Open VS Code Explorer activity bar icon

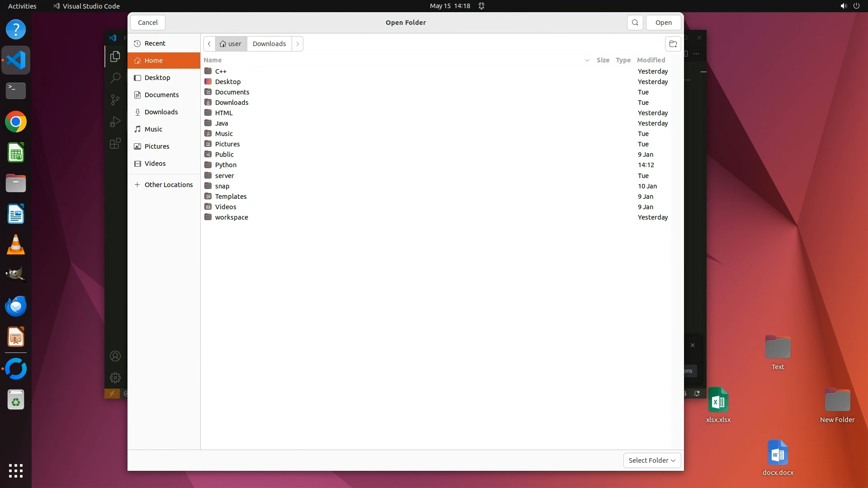[x=115, y=56]
